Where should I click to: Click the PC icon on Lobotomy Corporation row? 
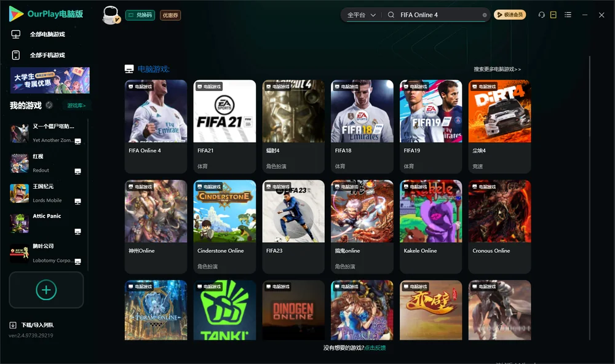tap(77, 262)
